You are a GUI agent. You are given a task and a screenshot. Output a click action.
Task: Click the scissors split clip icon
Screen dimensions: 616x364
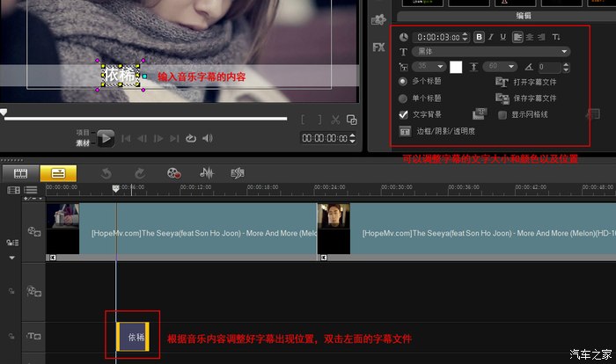coord(335,120)
